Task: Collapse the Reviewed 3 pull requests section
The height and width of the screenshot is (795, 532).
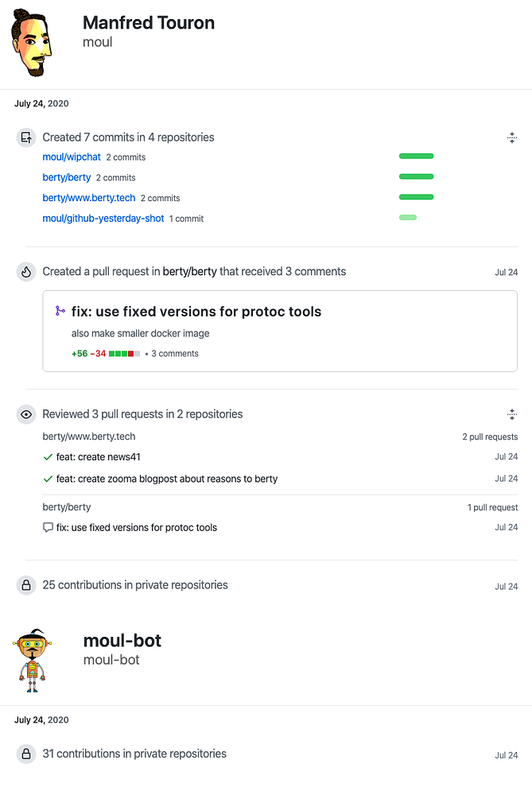Action: click(512, 414)
